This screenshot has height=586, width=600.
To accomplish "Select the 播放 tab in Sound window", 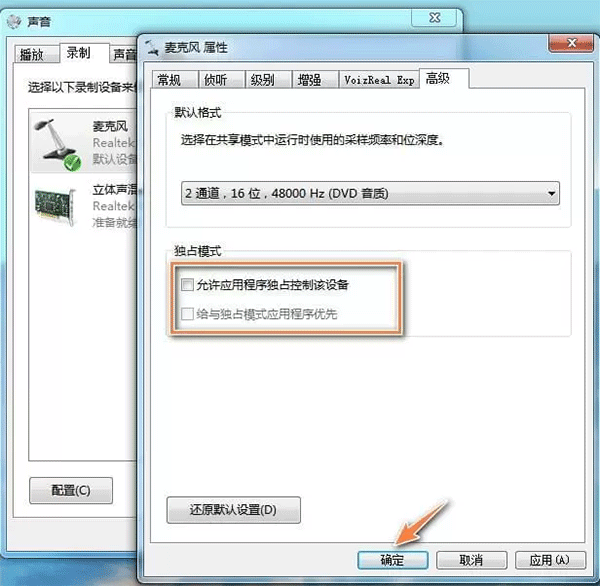I will (x=32, y=54).
